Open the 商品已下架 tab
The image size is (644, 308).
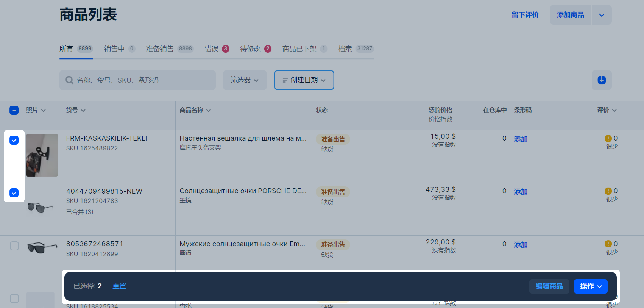305,49
